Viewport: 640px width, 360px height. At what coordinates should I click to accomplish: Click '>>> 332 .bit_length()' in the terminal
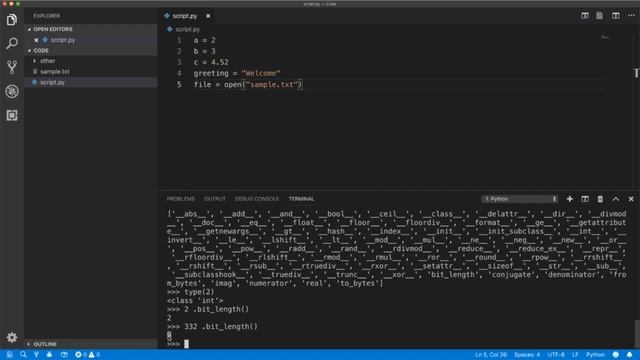click(212, 327)
